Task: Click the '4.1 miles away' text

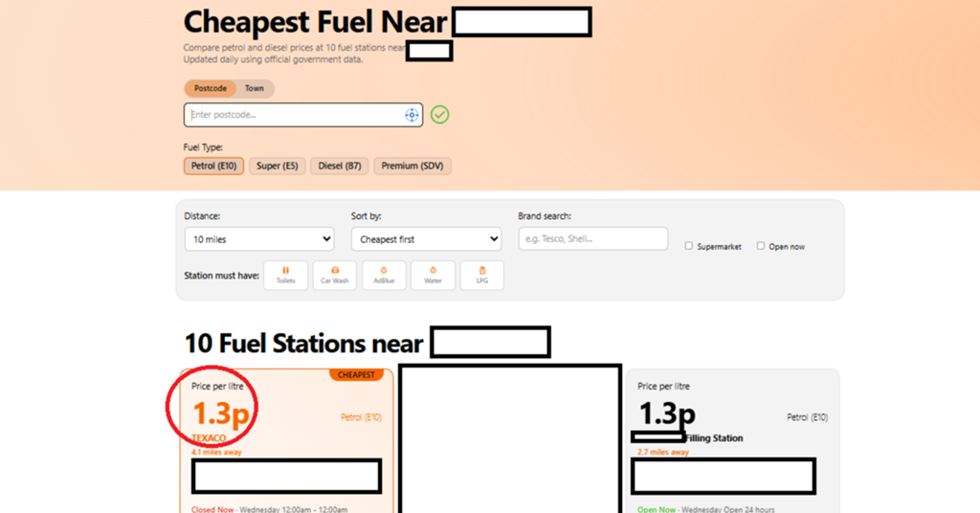Action: [x=216, y=453]
